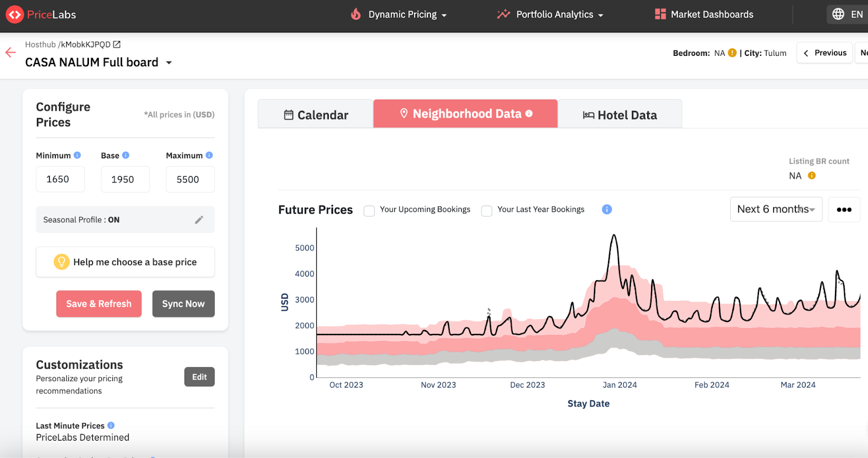Click Help me choose a base price
Screen dimensions: 868x458
[125, 262]
